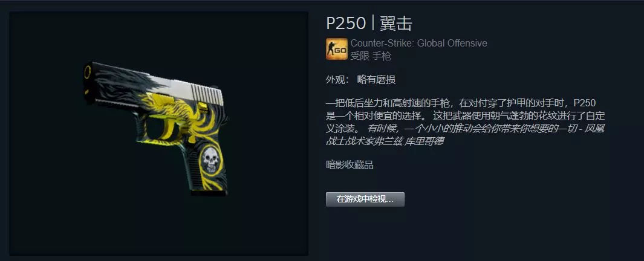
Task: Click the 略有磨损 wear value
Action: (376, 80)
